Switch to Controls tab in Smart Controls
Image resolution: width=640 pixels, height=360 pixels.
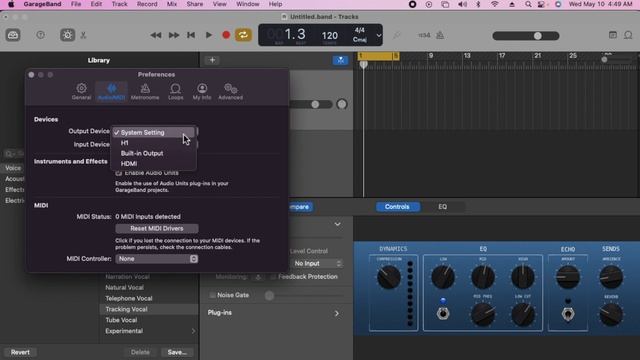click(x=397, y=207)
